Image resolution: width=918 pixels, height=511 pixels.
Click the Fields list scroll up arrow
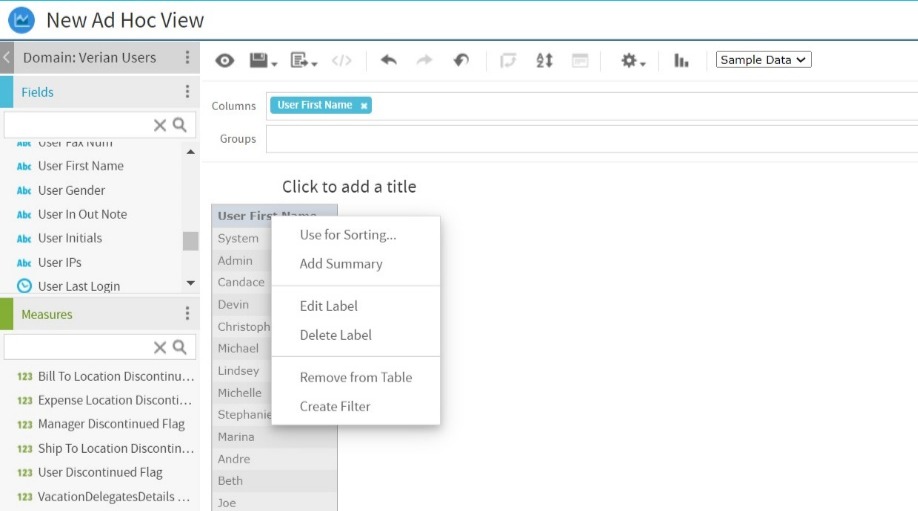tap(190, 152)
